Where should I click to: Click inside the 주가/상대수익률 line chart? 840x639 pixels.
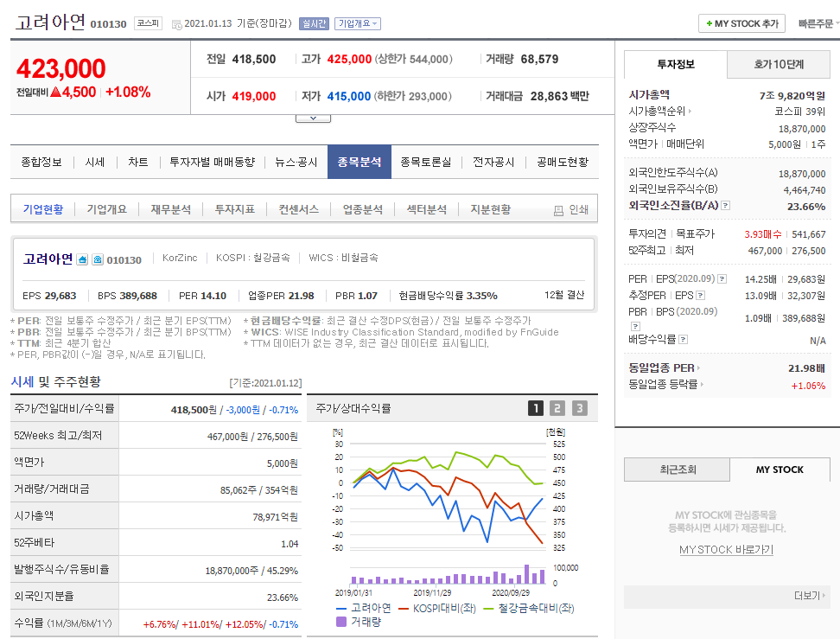tap(446, 495)
